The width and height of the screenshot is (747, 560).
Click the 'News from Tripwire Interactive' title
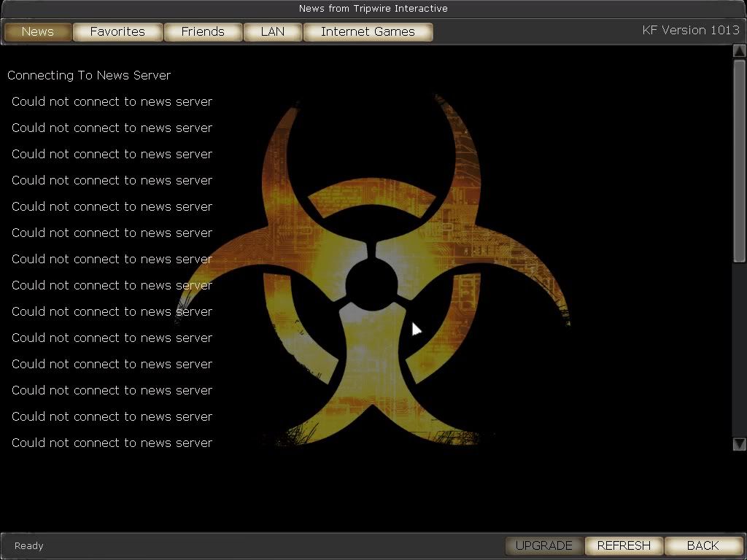pos(373,8)
